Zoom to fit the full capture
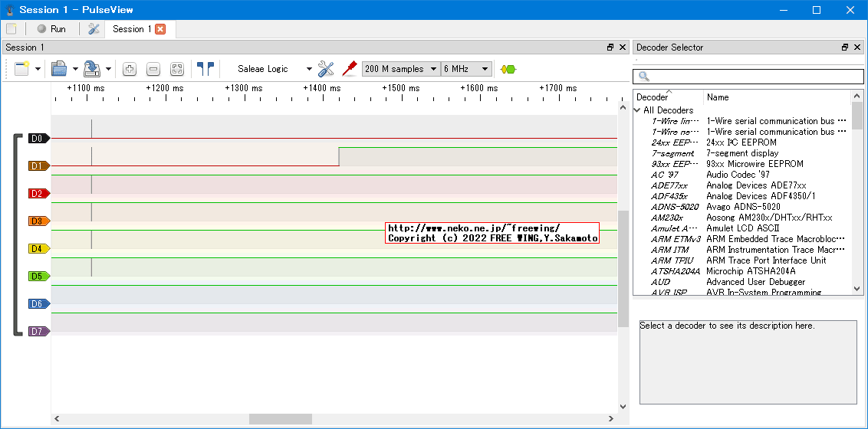 176,69
